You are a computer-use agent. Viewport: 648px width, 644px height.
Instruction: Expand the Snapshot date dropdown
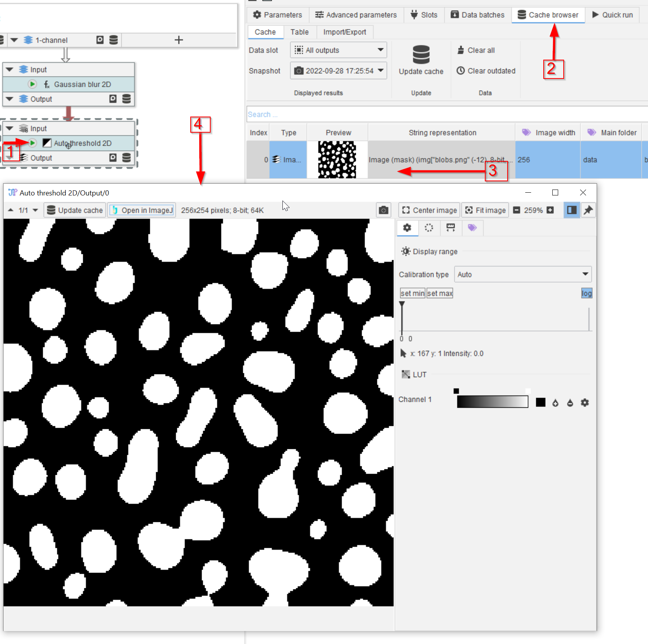[x=338, y=71]
